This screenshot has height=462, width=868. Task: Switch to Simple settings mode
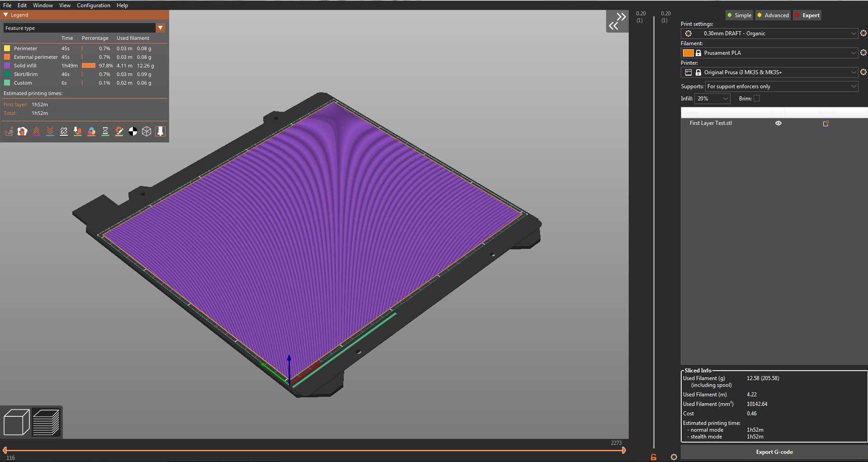pos(739,15)
